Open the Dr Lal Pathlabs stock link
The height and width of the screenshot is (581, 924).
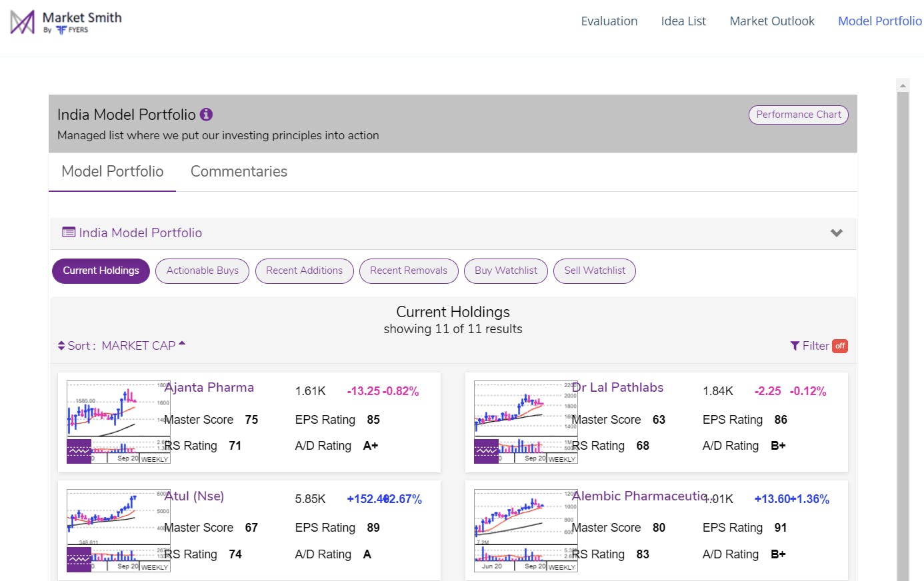617,388
